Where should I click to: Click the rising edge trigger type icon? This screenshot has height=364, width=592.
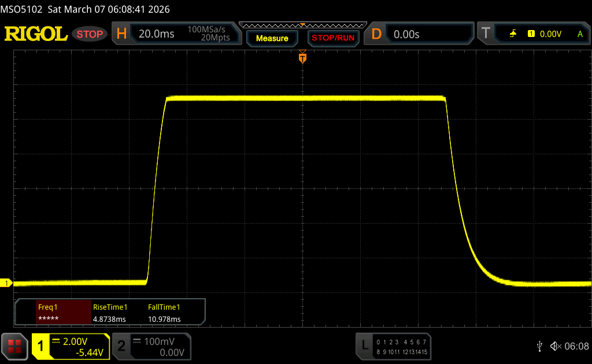click(513, 34)
